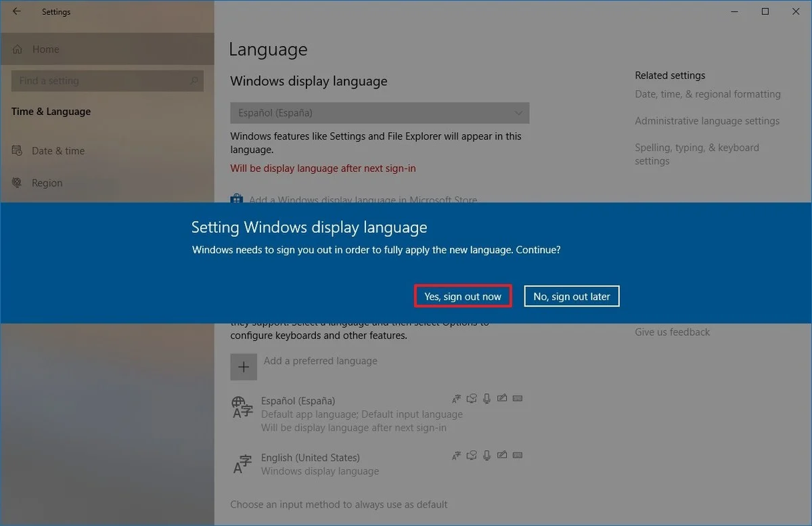Click the plus icon to add language
Screen dimensions: 812x526
[244, 367]
